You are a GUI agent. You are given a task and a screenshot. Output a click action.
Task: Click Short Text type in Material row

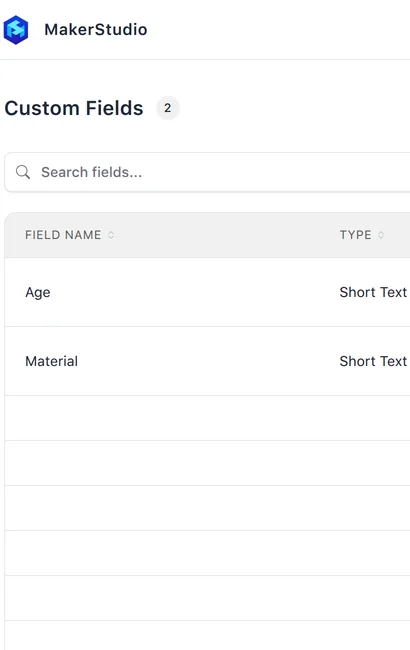point(373,361)
